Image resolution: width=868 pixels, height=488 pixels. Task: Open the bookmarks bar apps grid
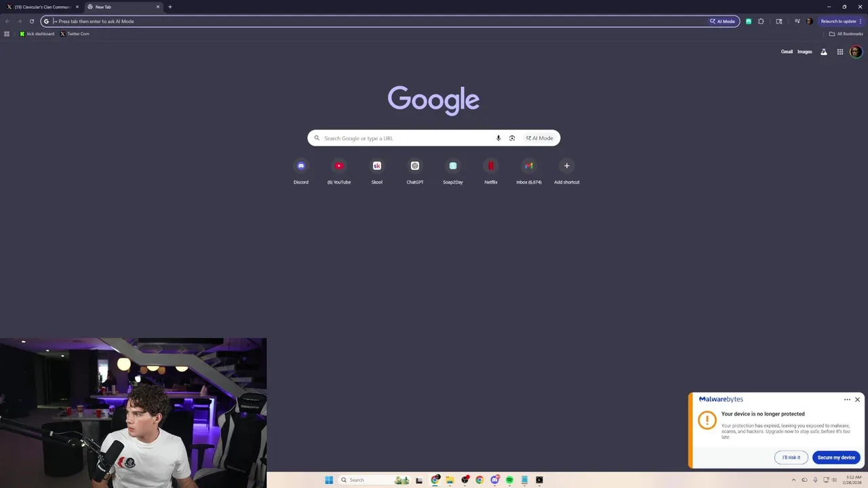(7, 34)
